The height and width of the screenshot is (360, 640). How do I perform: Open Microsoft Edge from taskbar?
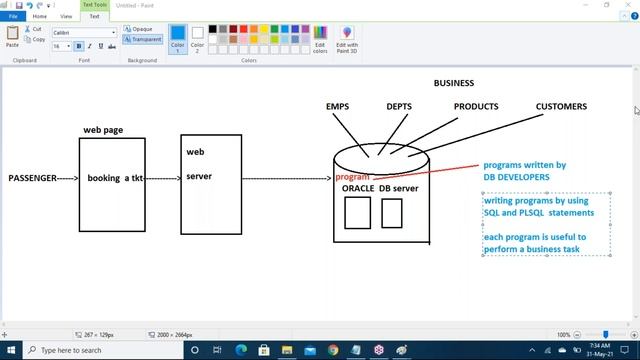241,350
